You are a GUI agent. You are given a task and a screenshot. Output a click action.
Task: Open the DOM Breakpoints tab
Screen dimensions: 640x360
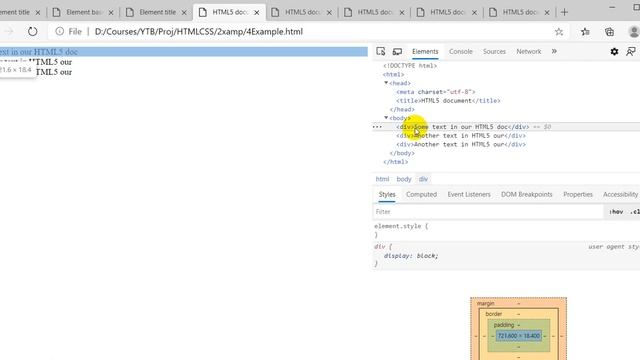tap(527, 194)
